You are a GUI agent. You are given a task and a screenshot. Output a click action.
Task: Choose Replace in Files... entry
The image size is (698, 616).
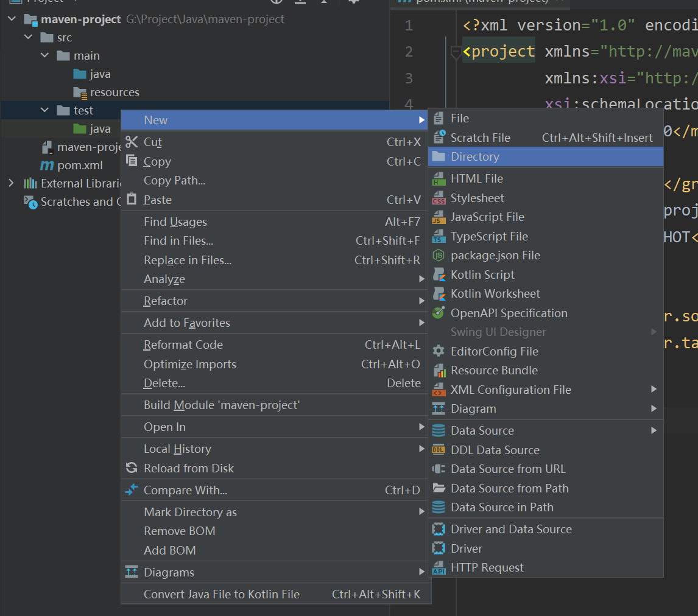[x=273, y=260]
